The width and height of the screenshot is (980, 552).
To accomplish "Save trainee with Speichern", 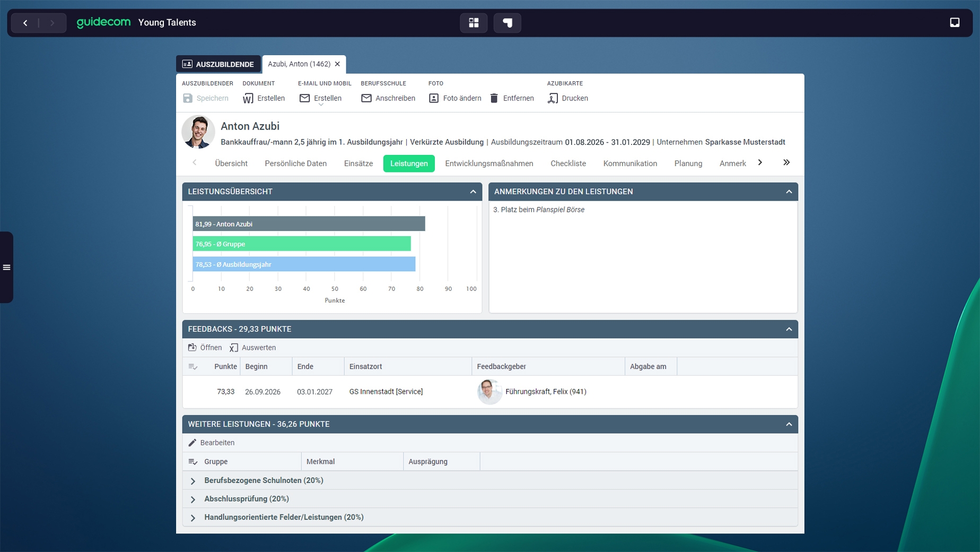I will [206, 98].
